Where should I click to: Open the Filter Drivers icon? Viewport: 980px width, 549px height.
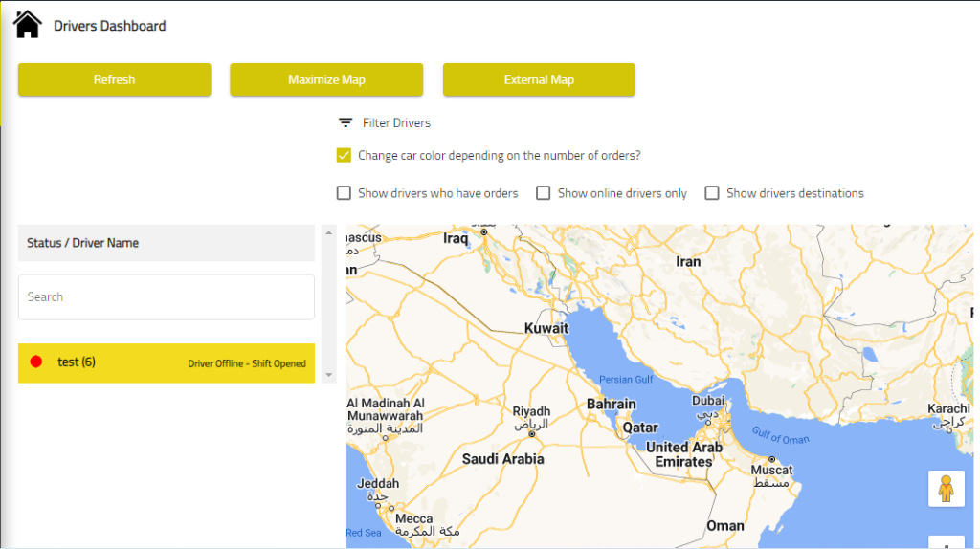pyautogui.click(x=345, y=122)
